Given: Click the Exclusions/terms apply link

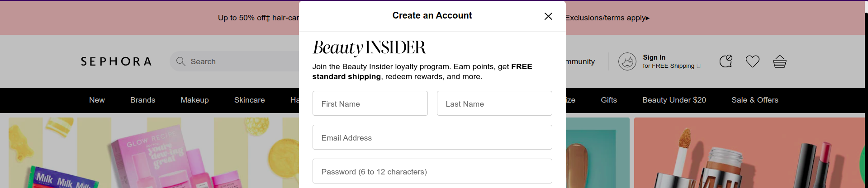Looking at the screenshot, I should coord(607,18).
